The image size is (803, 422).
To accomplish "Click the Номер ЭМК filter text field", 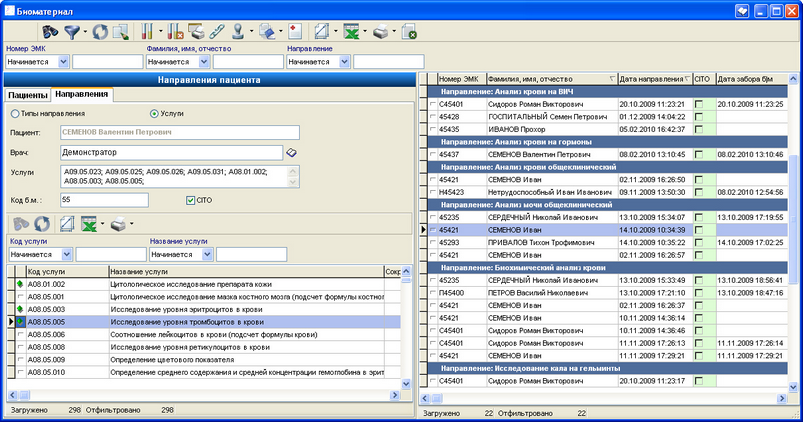I will click(108, 62).
